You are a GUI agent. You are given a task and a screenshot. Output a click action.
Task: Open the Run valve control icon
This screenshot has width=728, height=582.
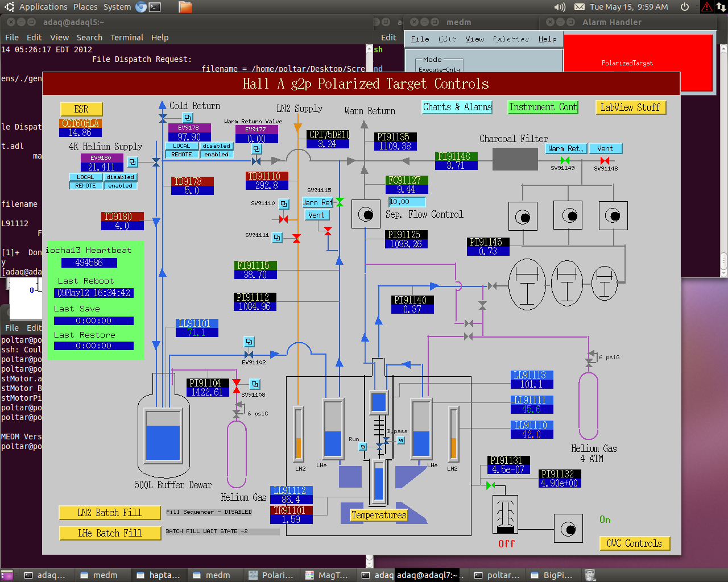[363, 447]
